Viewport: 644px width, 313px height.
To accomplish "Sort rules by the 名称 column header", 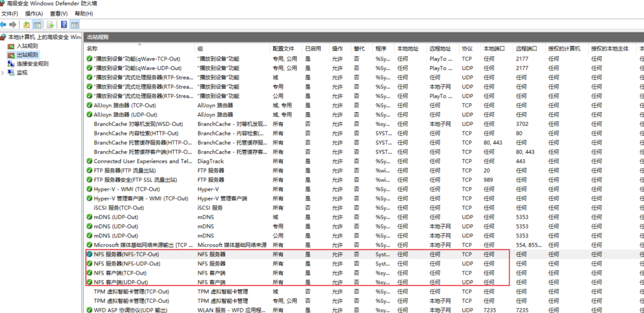I will (92, 48).
